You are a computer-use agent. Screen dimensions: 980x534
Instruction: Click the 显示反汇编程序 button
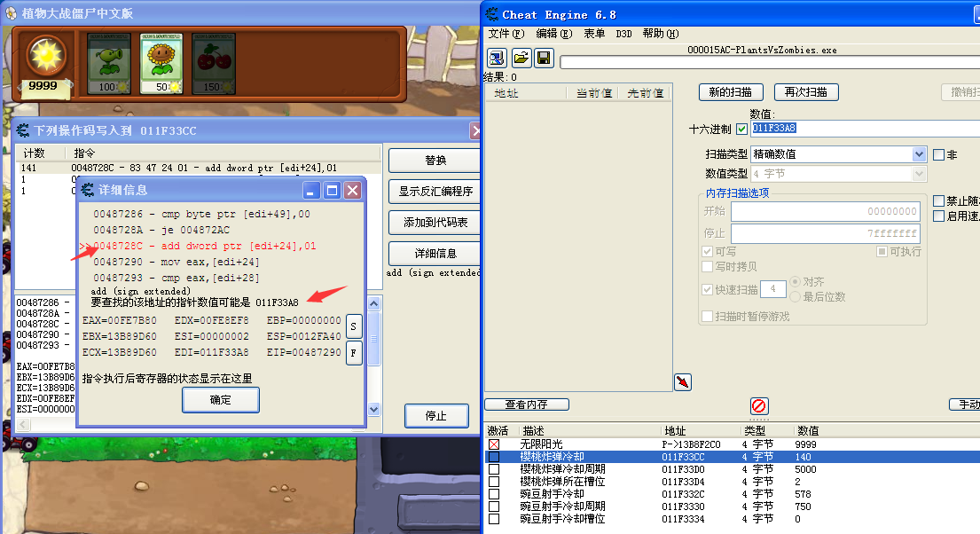click(435, 192)
